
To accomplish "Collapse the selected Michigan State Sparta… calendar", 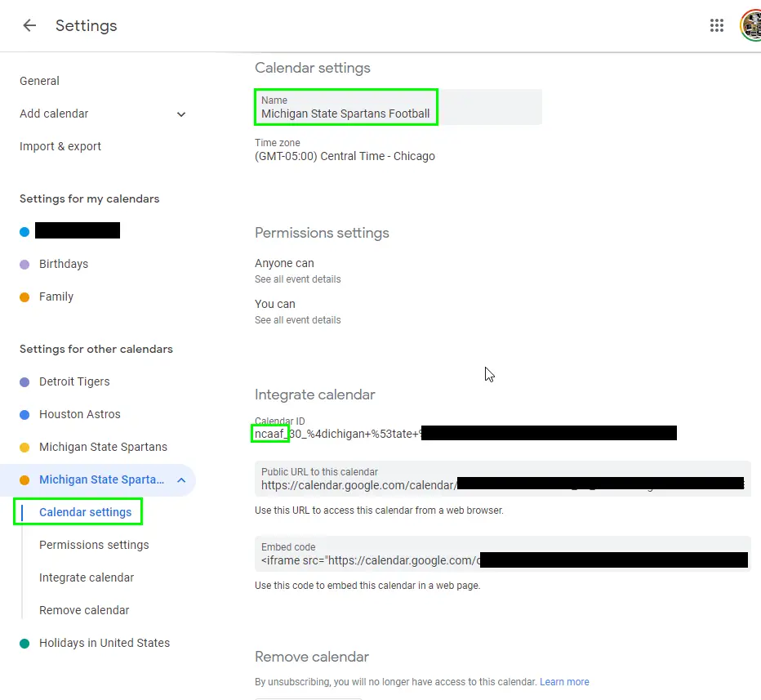I will 181,480.
